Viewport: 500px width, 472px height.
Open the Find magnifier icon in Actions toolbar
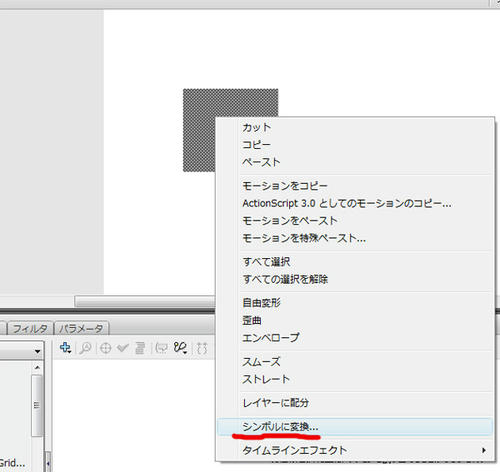coord(85,348)
